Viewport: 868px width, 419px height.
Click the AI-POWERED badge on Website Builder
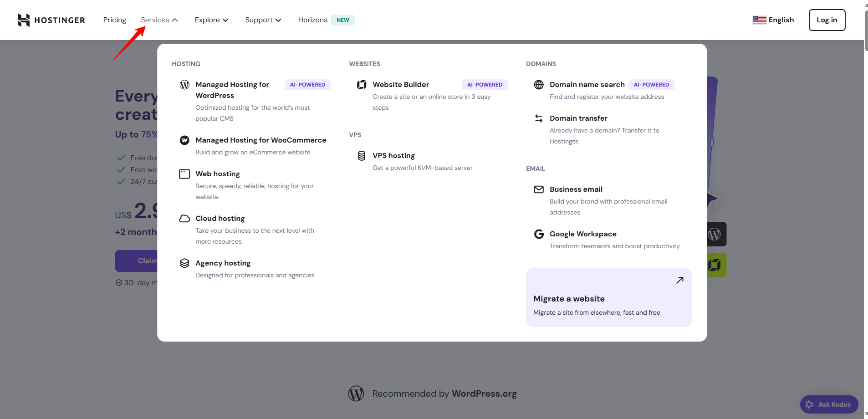[x=485, y=85]
